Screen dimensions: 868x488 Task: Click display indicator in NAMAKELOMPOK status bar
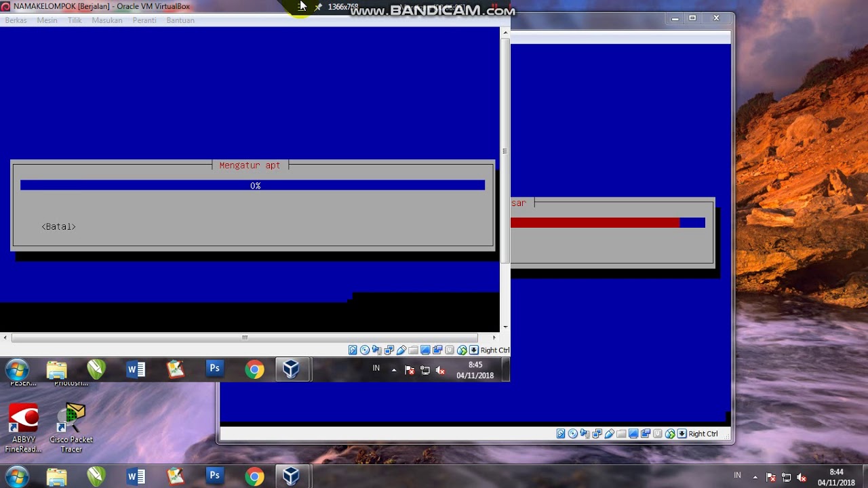pyautogui.click(x=425, y=350)
